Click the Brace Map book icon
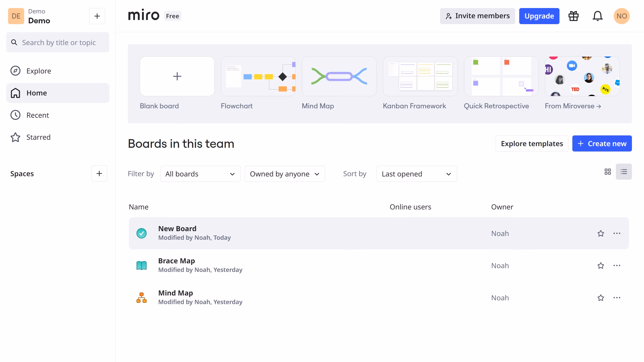 (141, 265)
